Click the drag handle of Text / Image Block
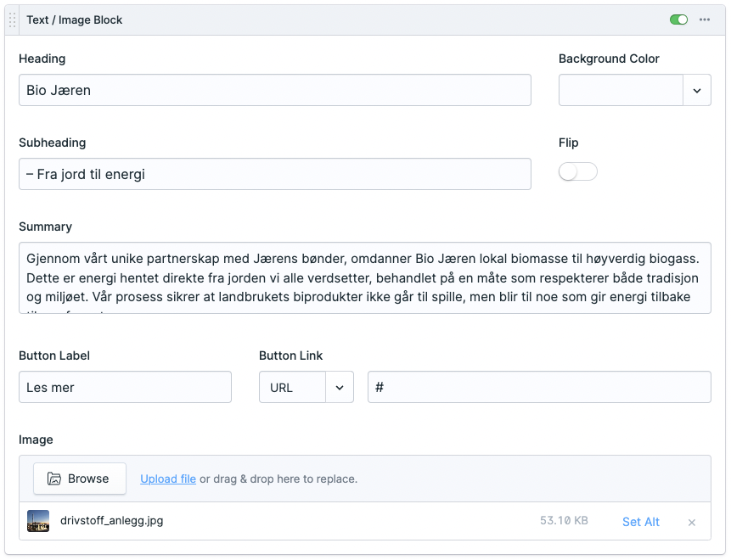 coord(13,20)
